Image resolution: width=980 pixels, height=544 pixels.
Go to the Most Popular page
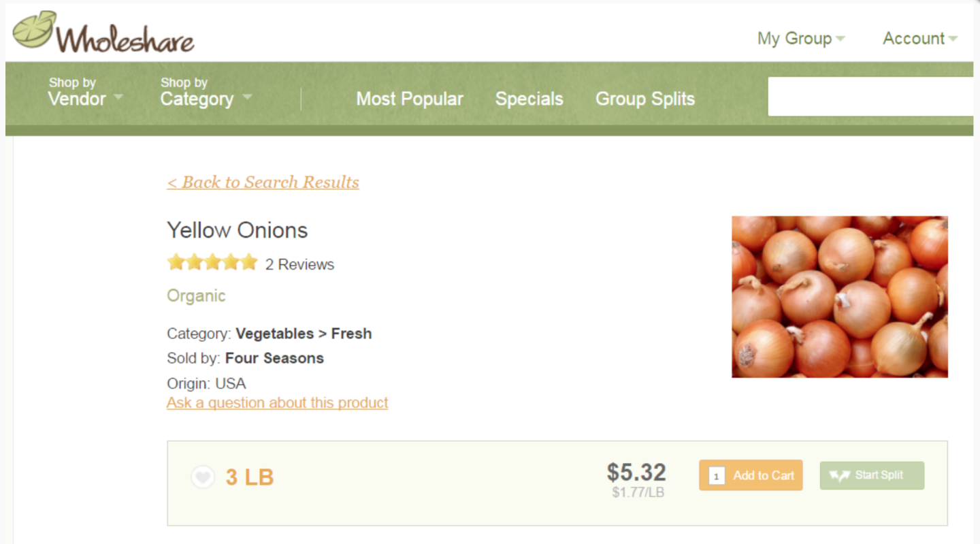tap(410, 99)
